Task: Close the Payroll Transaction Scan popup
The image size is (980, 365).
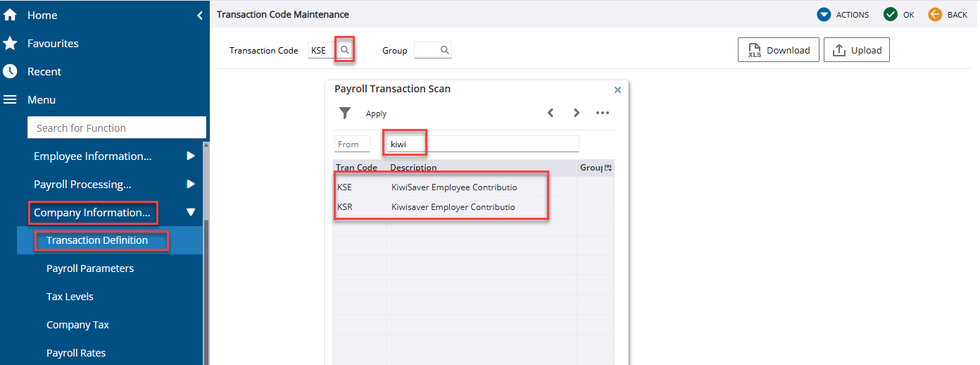Action: (x=617, y=90)
